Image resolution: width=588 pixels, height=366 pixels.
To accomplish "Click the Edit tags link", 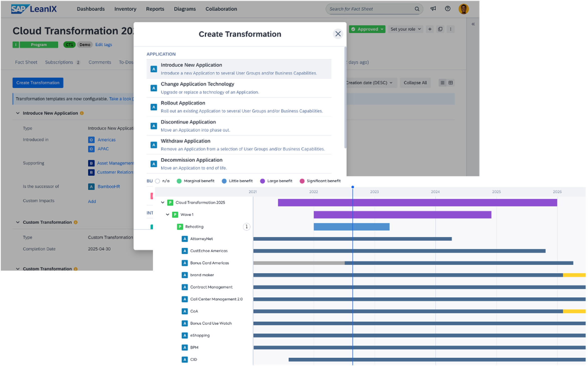I will click(104, 45).
